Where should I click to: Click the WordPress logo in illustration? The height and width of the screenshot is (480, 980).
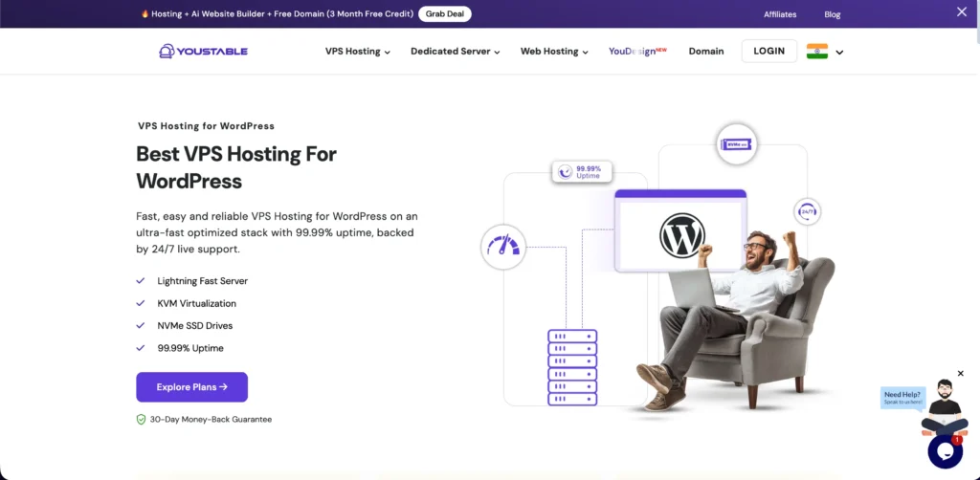click(x=681, y=235)
